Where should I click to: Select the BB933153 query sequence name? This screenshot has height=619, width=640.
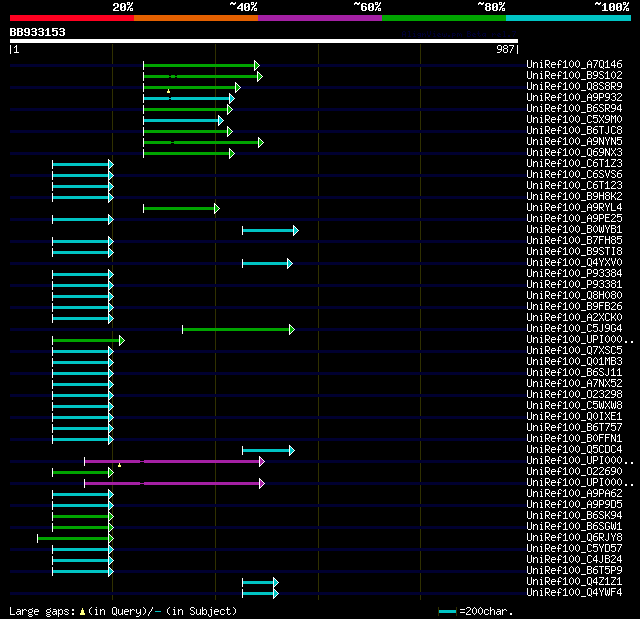point(38,32)
